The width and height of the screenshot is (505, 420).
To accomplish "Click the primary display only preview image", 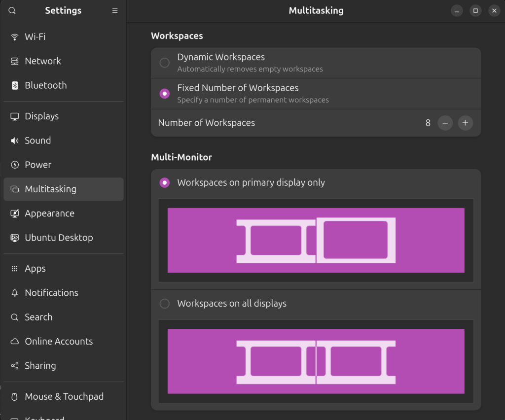I will (x=316, y=240).
